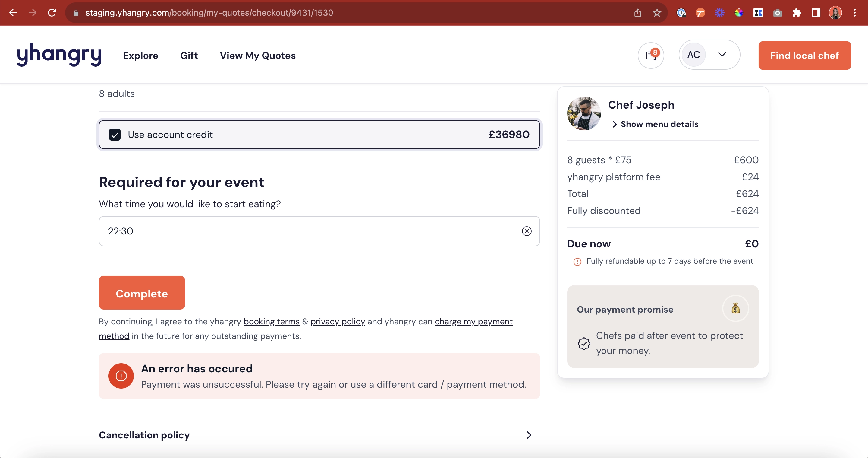
Task: Click the 'An error has occured' heading
Action: coord(197,369)
